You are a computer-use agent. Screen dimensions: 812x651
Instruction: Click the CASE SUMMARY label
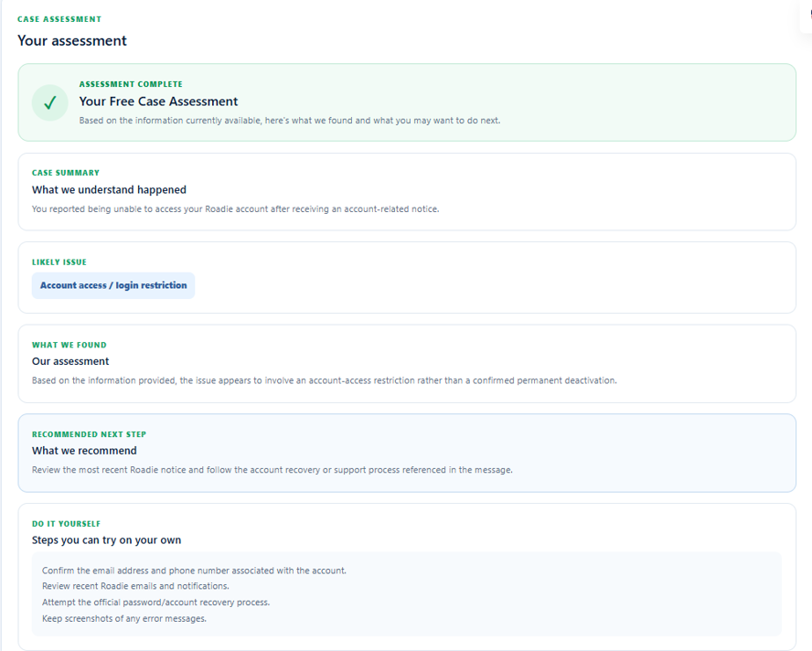click(66, 173)
